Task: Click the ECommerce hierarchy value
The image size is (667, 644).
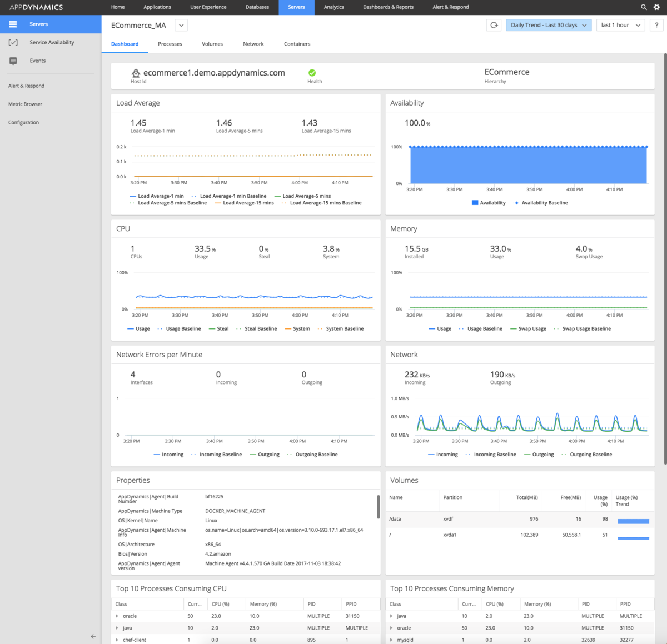Action: [507, 72]
